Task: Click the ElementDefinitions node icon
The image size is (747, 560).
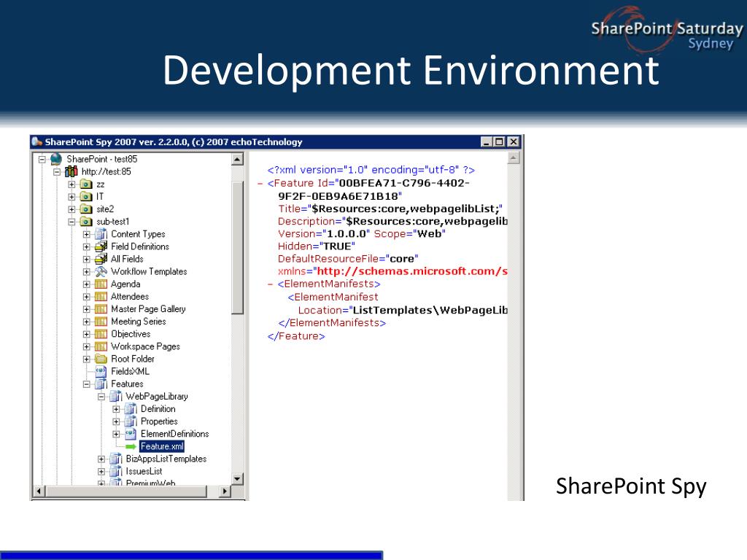Action: pyautogui.click(x=131, y=434)
